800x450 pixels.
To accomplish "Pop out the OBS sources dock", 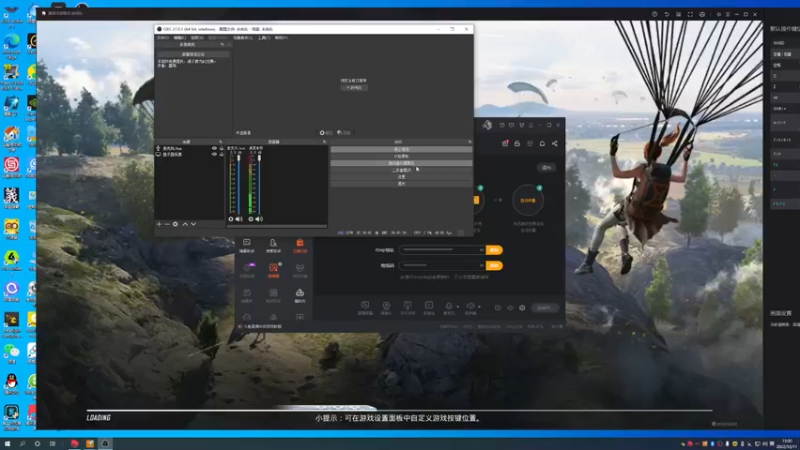I will tap(221, 142).
